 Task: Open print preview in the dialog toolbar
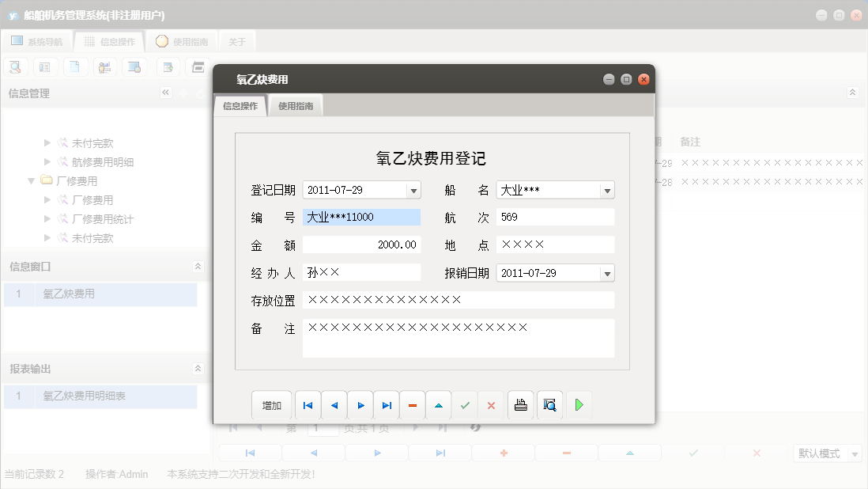[549, 404]
